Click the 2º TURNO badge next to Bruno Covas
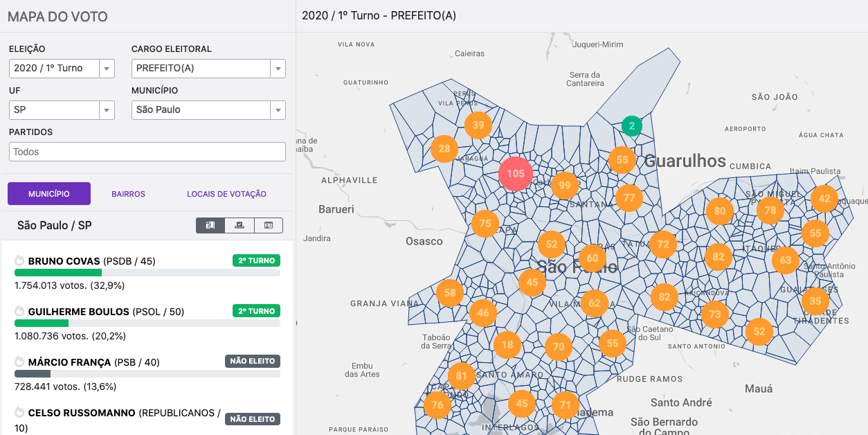The image size is (868, 435). pos(256,260)
